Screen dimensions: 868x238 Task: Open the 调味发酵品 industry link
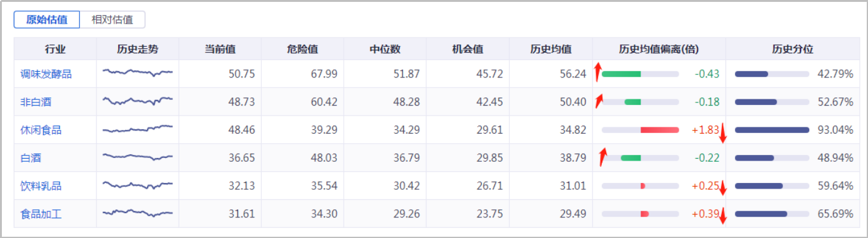click(x=46, y=74)
